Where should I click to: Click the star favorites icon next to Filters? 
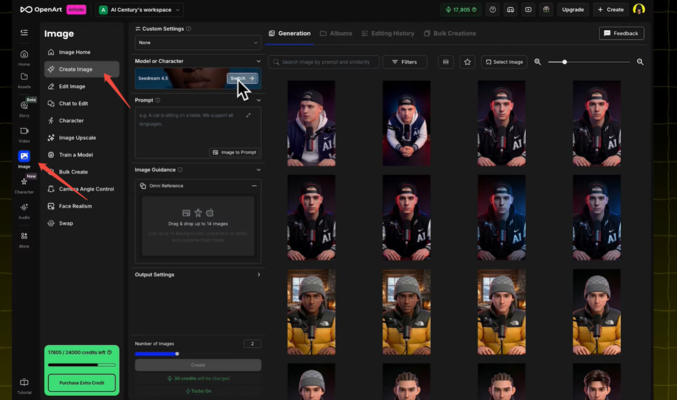point(467,62)
